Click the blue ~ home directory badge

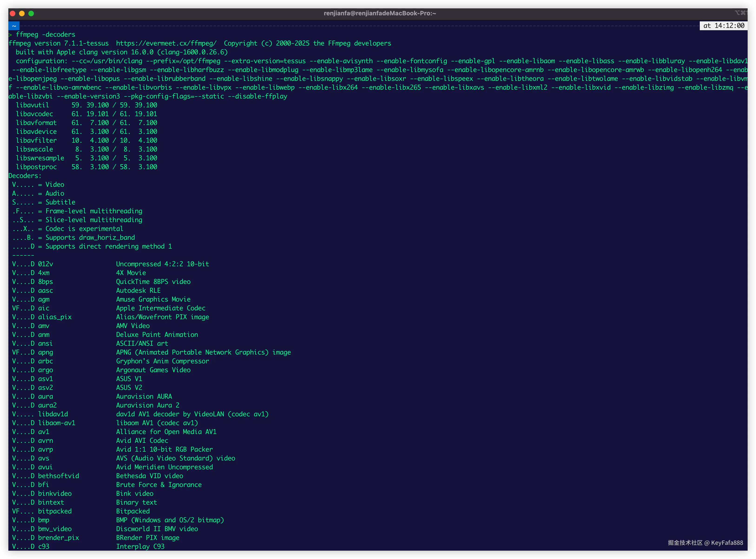click(13, 26)
